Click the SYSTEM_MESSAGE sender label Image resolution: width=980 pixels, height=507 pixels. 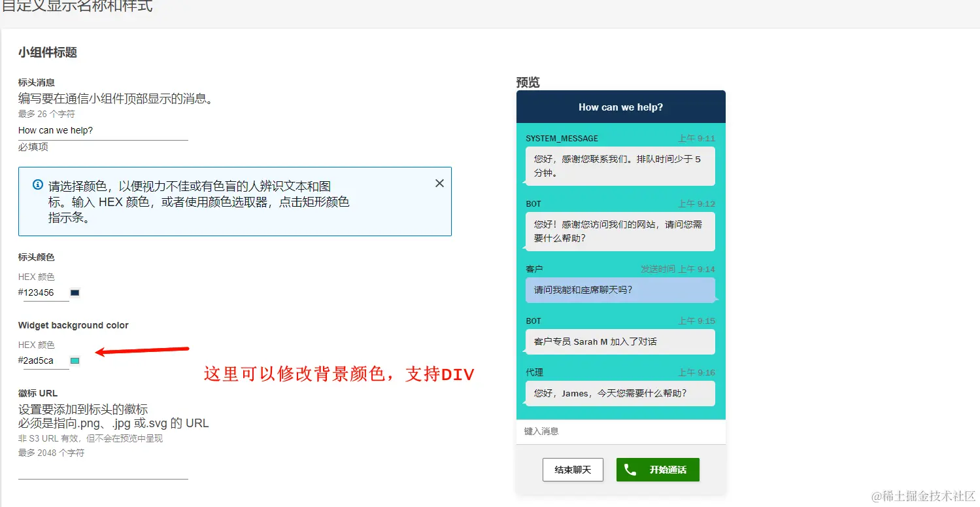point(562,139)
